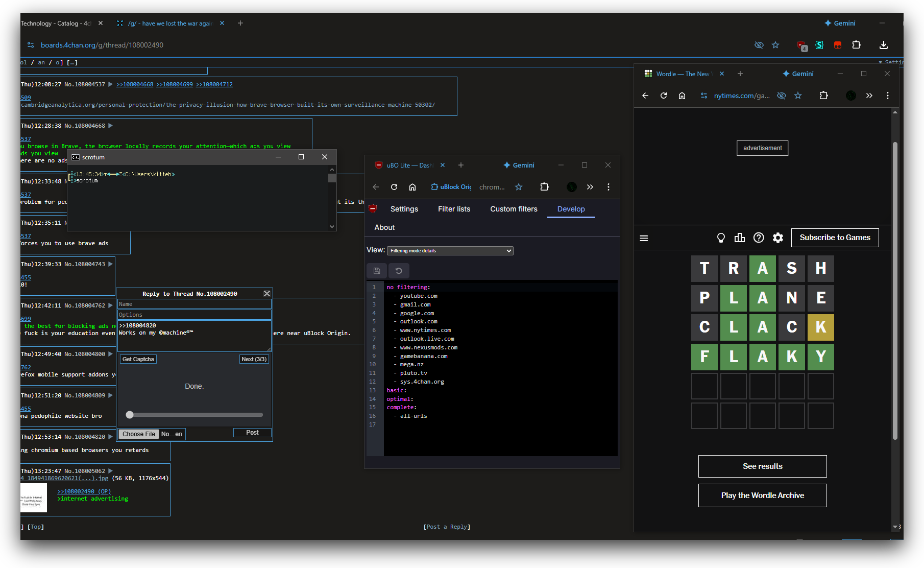Expand hidden extensions chevron in uBO window
Screen dimensions: 924x568
tap(590, 187)
